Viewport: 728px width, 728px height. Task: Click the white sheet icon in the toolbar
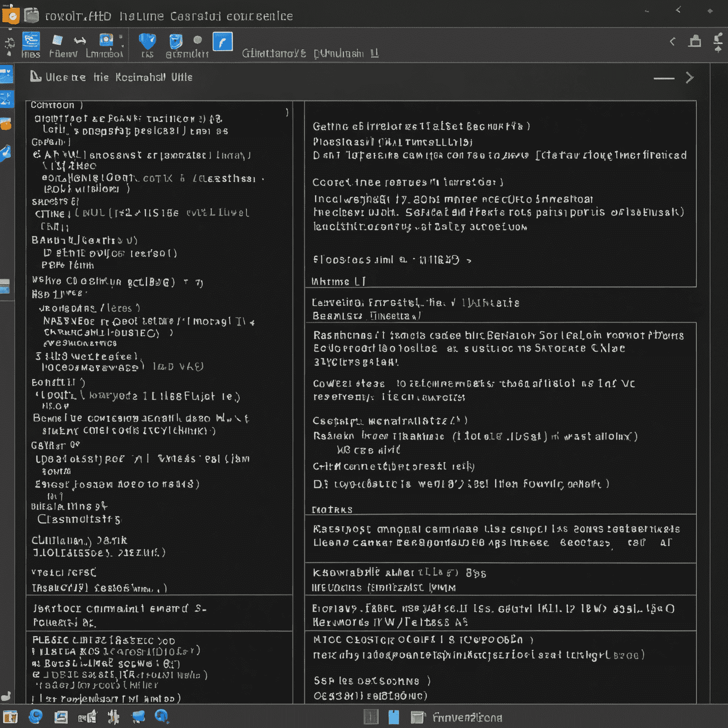click(57, 40)
